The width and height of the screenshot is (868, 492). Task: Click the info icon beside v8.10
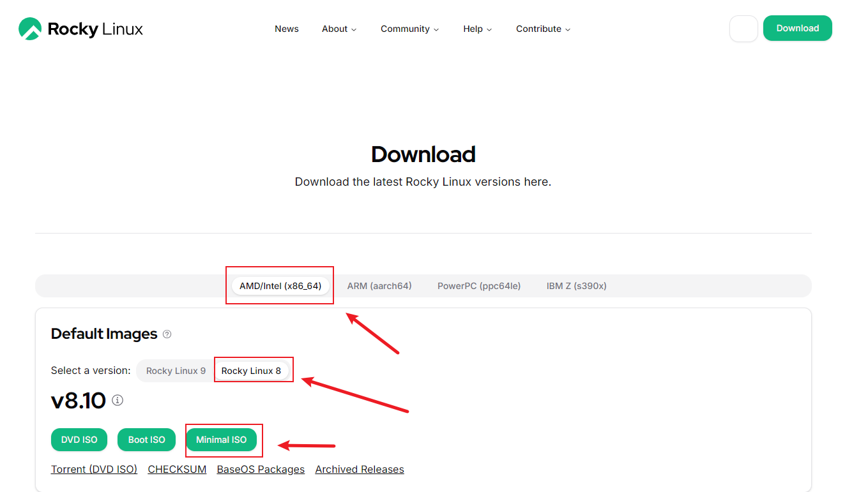tap(118, 401)
